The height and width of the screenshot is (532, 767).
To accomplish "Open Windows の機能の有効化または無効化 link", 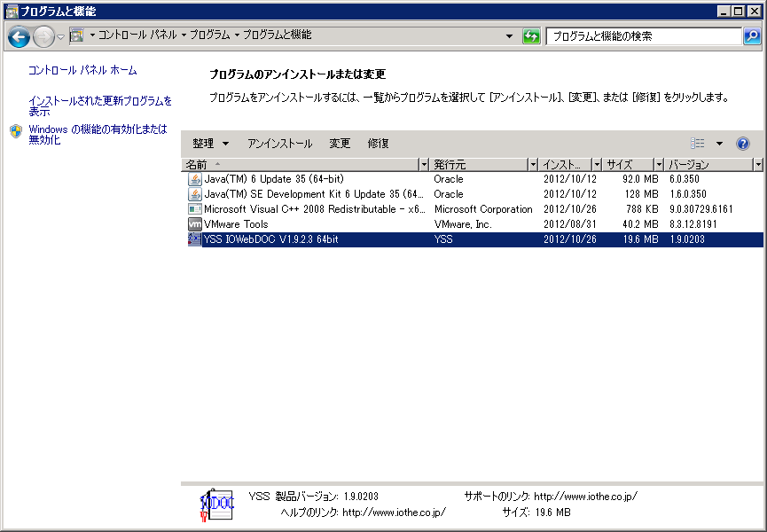I will point(98,135).
